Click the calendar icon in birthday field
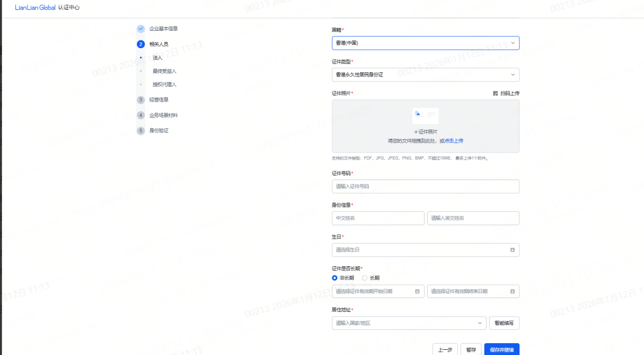The height and width of the screenshot is (355, 644). click(512, 250)
